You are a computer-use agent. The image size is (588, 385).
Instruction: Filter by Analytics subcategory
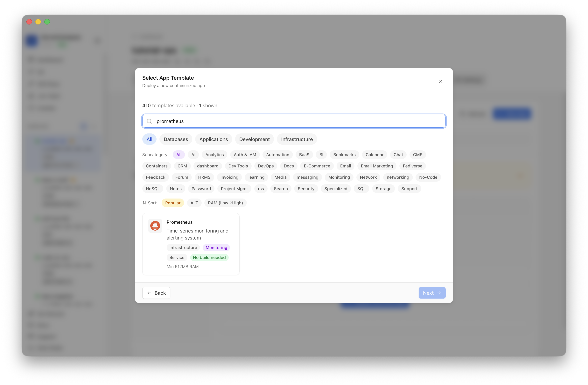pos(214,155)
